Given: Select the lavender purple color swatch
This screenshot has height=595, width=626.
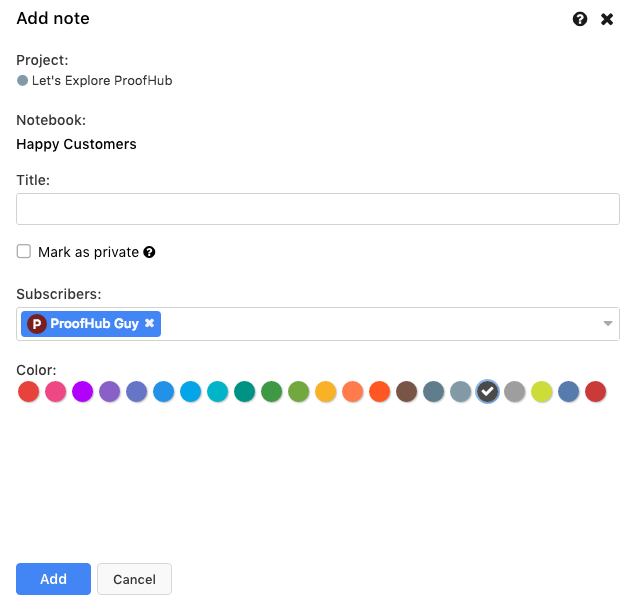Looking at the screenshot, I should tap(109, 391).
